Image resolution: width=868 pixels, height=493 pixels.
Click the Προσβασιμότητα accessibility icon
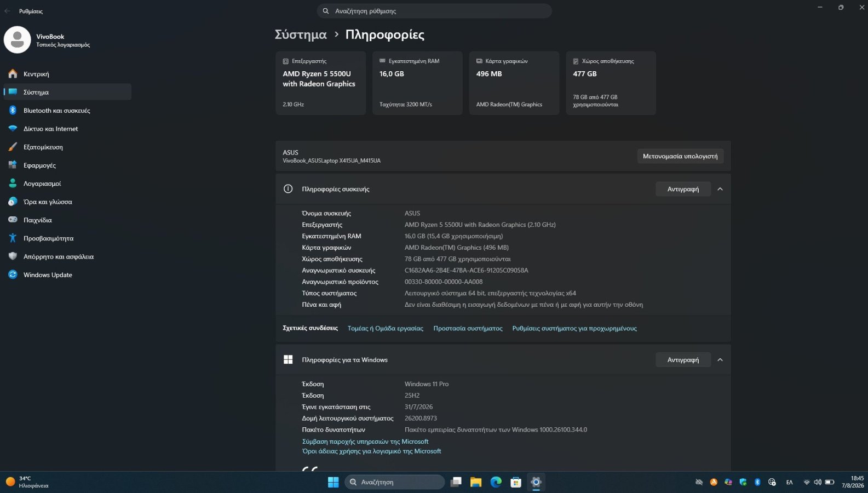tap(13, 238)
